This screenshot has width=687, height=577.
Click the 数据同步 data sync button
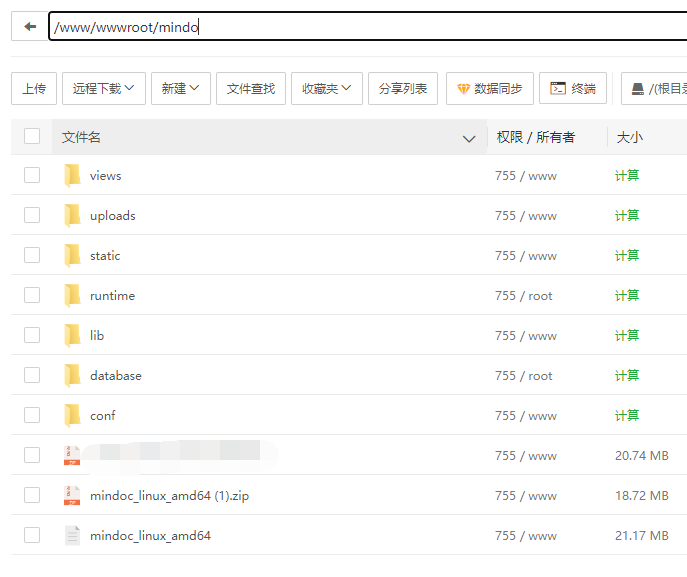[489, 89]
